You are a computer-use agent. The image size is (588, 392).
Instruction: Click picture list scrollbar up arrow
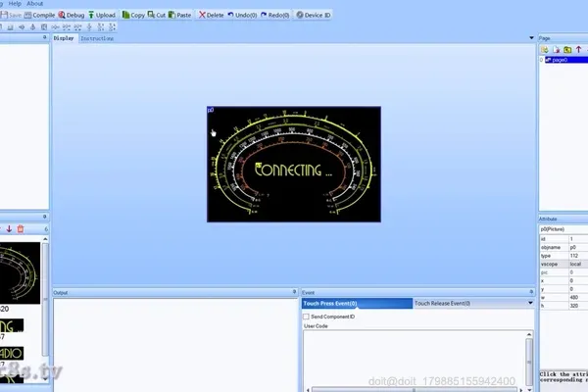[45, 239]
